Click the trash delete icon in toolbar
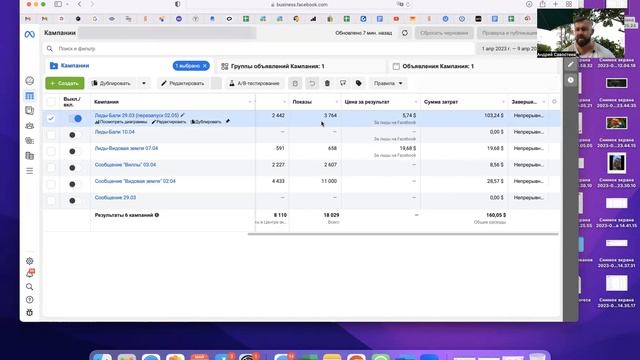 327,83
